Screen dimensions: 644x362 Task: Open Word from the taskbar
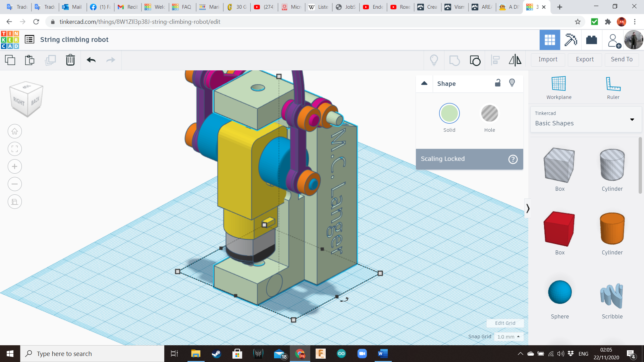pos(383,354)
